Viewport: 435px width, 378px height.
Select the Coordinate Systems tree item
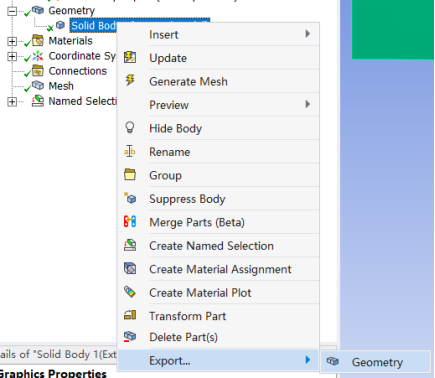click(82, 56)
